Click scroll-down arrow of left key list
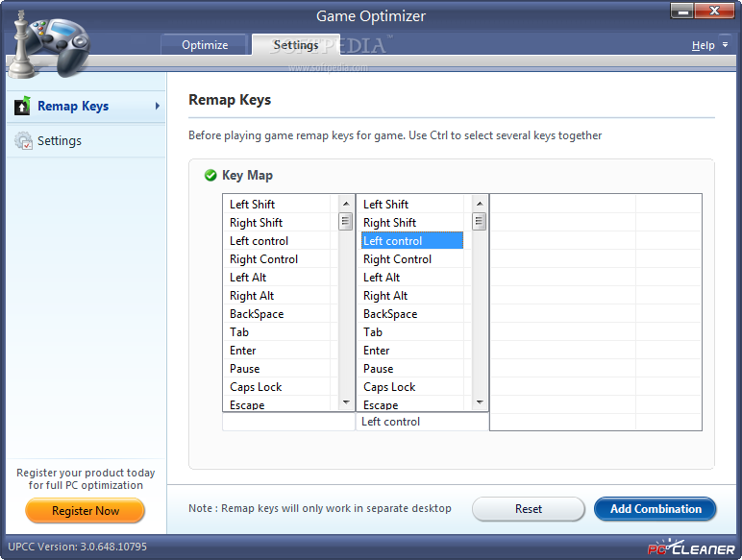Screen dimensions: 742x560 [346, 402]
